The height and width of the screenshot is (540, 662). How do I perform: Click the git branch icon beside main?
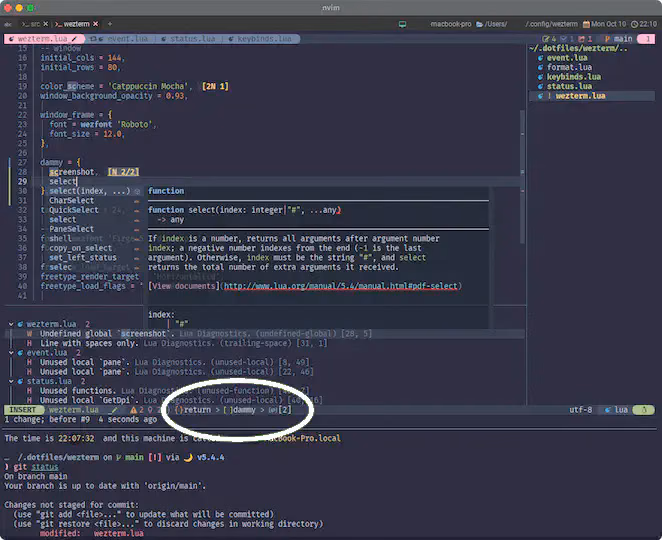608,39
